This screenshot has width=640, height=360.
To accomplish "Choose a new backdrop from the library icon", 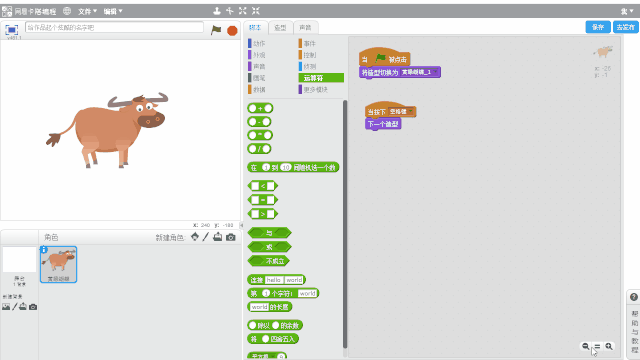I will pyautogui.click(x=6, y=307).
